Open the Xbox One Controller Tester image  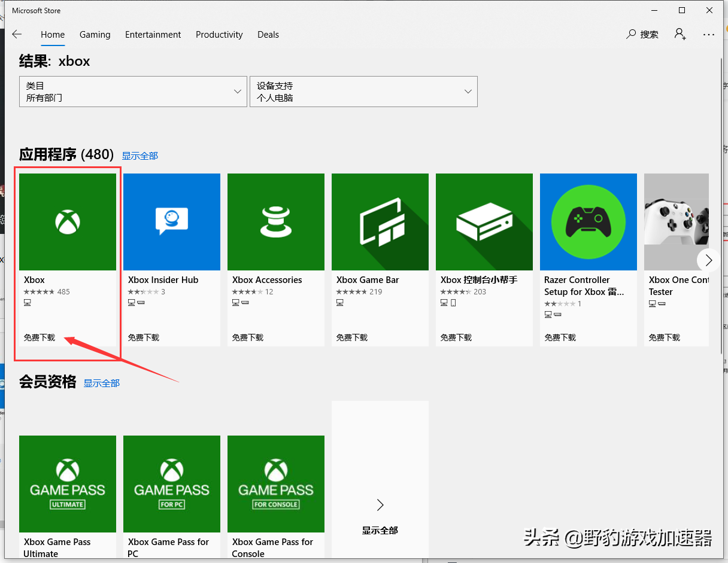(677, 222)
